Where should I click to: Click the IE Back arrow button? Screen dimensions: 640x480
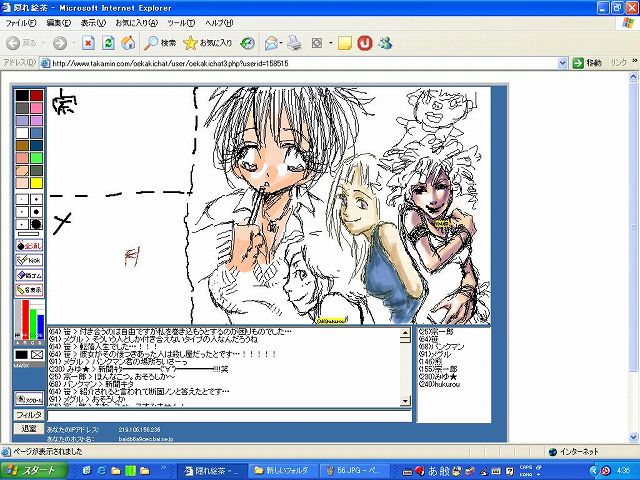click(13, 43)
